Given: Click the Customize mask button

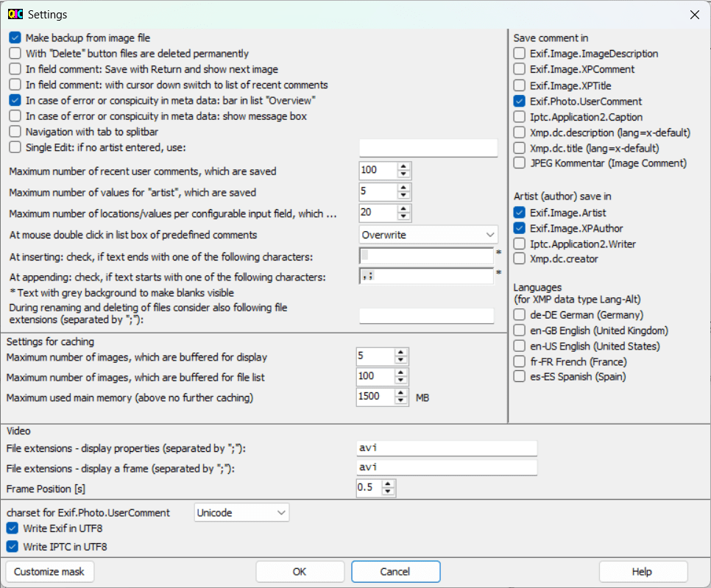Looking at the screenshot, I should 49,571.
